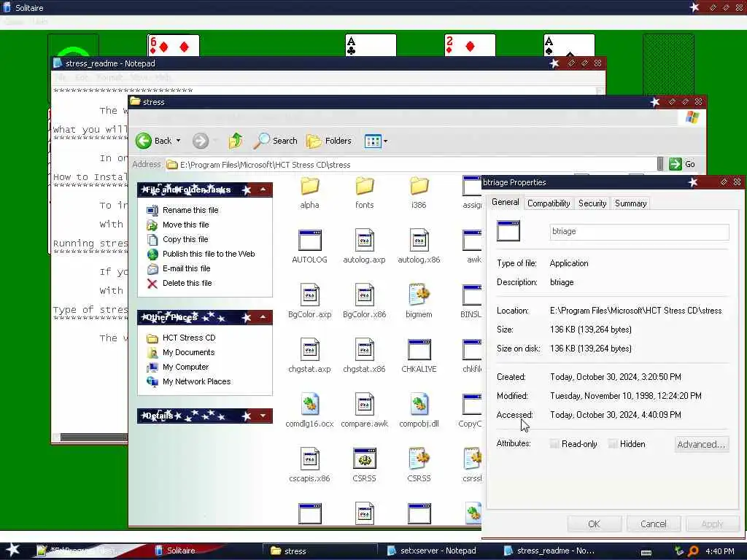Click Rename this file link
This screenshot has width=747, height=560.
[190, 210]
